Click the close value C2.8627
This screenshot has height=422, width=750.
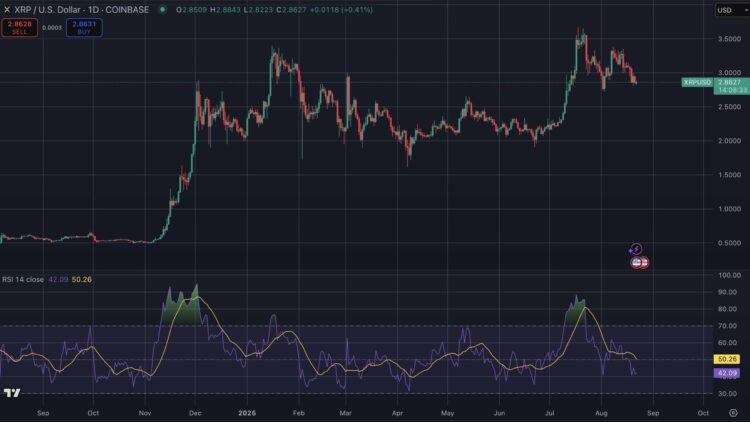coord(291,10)
